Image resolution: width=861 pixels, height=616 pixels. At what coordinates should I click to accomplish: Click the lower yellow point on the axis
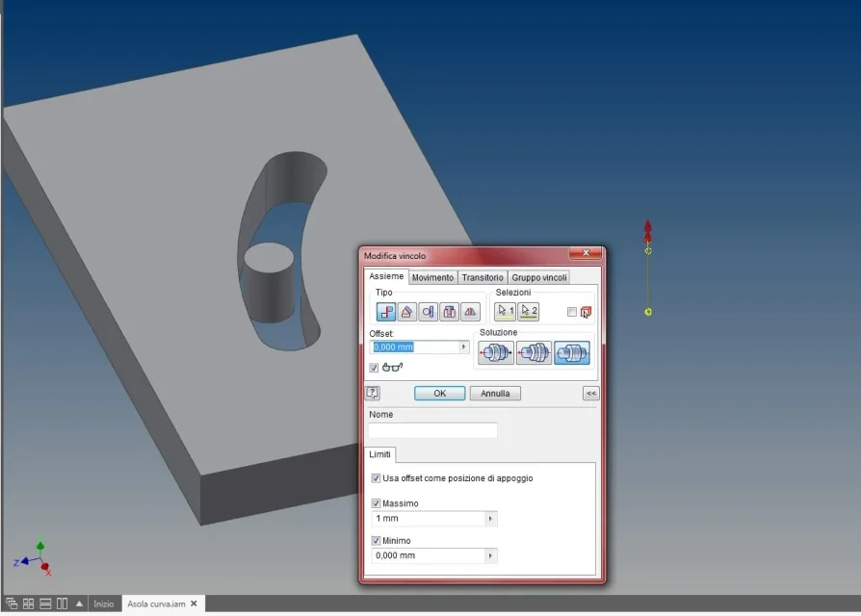pyautogui.click(x=648, y=312)
